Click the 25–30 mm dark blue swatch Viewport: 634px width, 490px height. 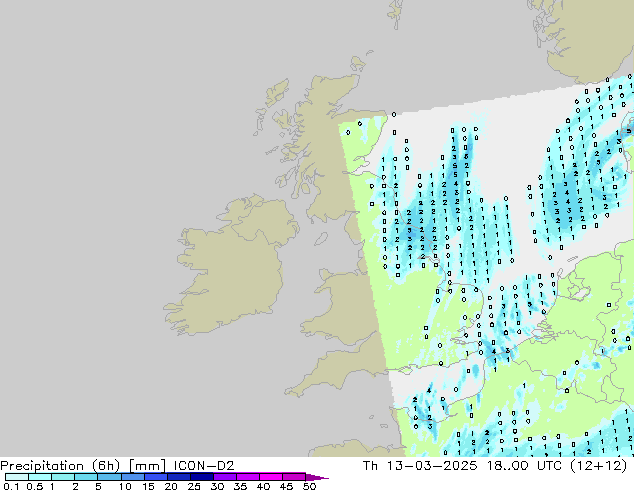pos(201,477)
